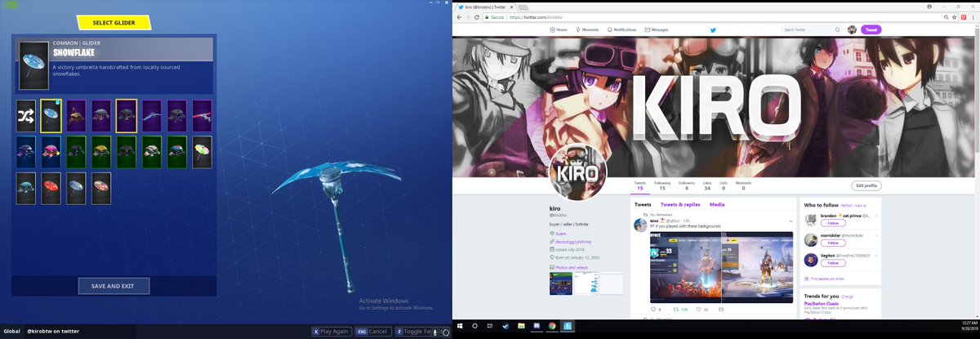Viewport: 980px width, 339px height.
Task: Open Photos and videos link
Action: [572, 267]
